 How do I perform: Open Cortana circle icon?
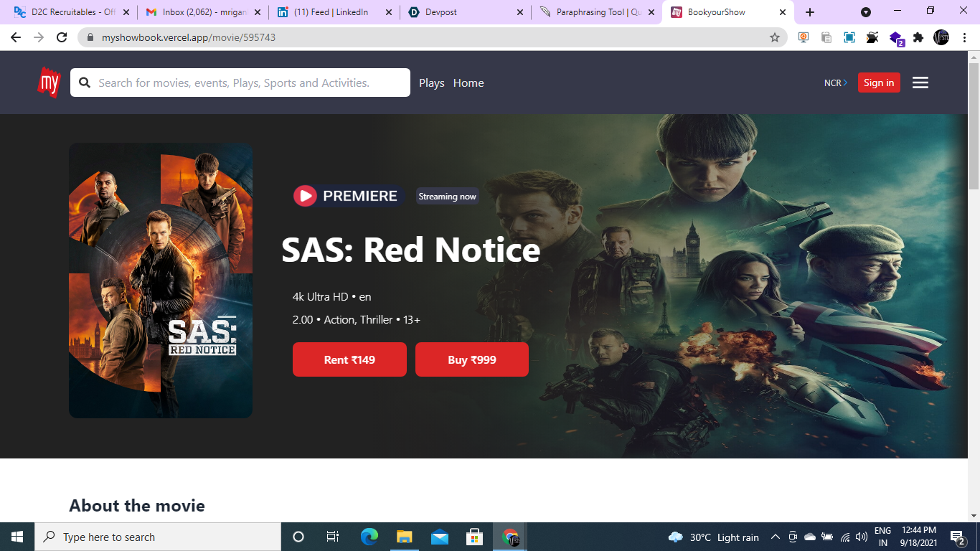pyautogui.click(x=298, y=537)
